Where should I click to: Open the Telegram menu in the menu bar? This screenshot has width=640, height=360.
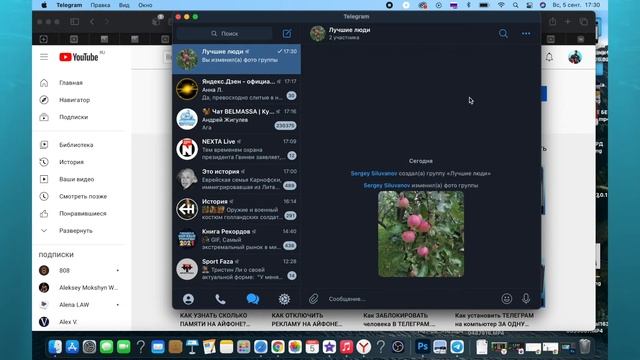69,5
